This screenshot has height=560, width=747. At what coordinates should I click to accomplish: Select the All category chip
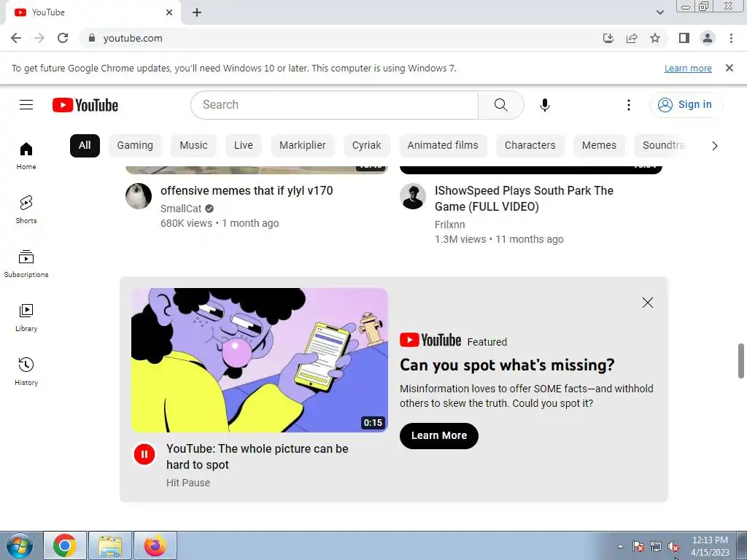[x=85, y=145]
